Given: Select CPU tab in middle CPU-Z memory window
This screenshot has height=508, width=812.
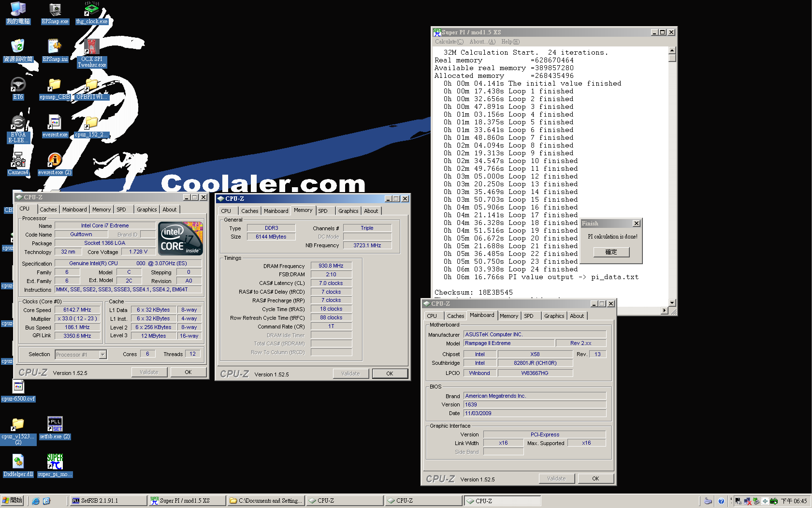Looking at the screenshot, I should [226, 211].
